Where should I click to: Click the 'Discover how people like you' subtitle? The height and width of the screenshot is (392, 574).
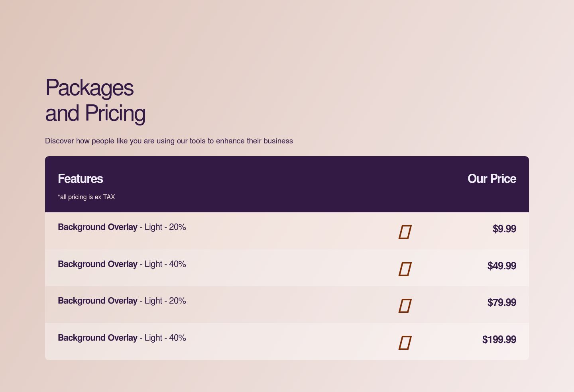coord(169,141)
